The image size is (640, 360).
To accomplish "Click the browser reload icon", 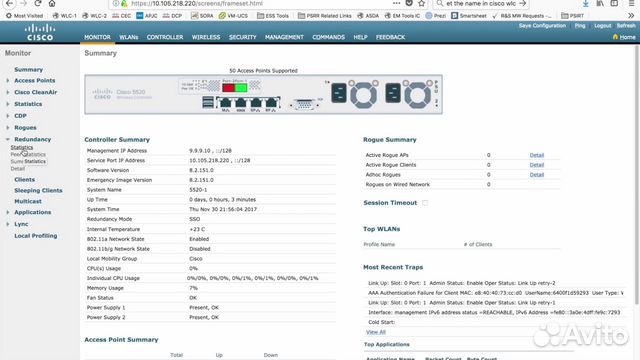I will 38,3.
